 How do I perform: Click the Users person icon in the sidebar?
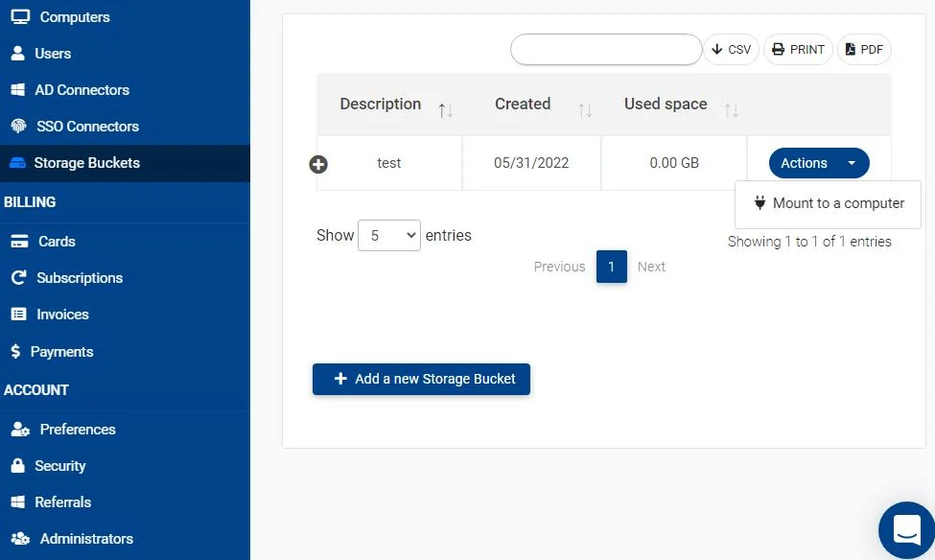coord(18,53)
